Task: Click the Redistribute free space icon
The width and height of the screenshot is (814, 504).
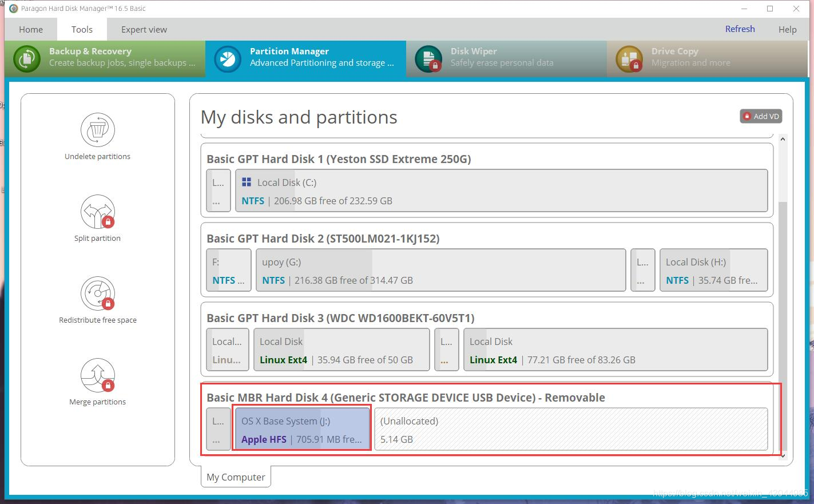Action: (98, 293)
